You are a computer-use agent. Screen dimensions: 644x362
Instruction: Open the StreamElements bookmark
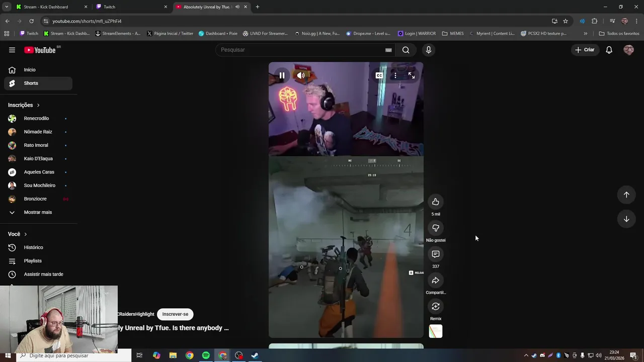pyautogui.click(x=117, y=34)
